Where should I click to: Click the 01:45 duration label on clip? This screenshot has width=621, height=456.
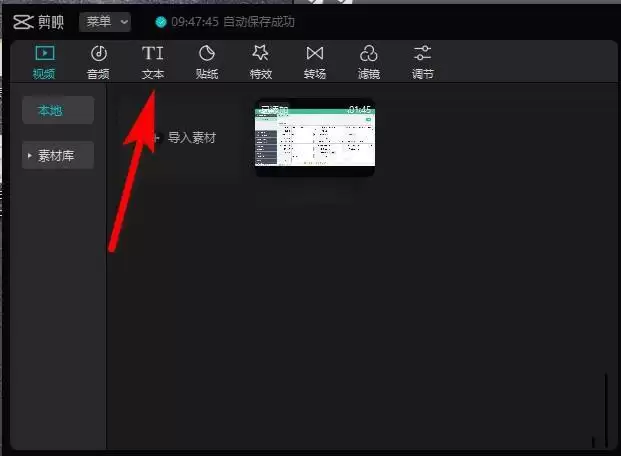[359, 110]
